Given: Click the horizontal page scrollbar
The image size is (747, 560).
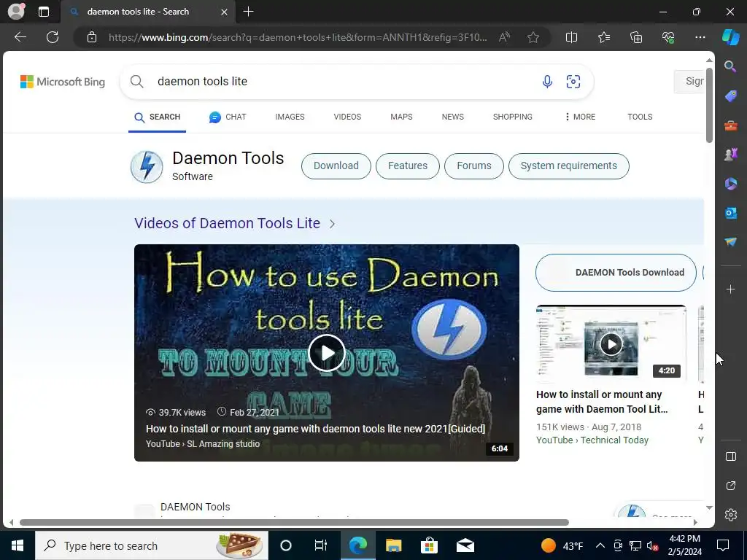Looking at the screenshot, I should click(x=294, y=522).
